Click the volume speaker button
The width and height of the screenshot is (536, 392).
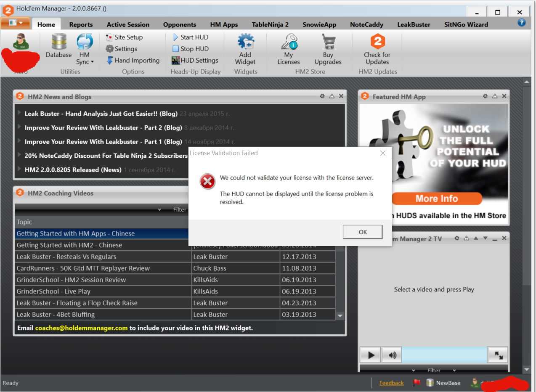pos(392,355)
